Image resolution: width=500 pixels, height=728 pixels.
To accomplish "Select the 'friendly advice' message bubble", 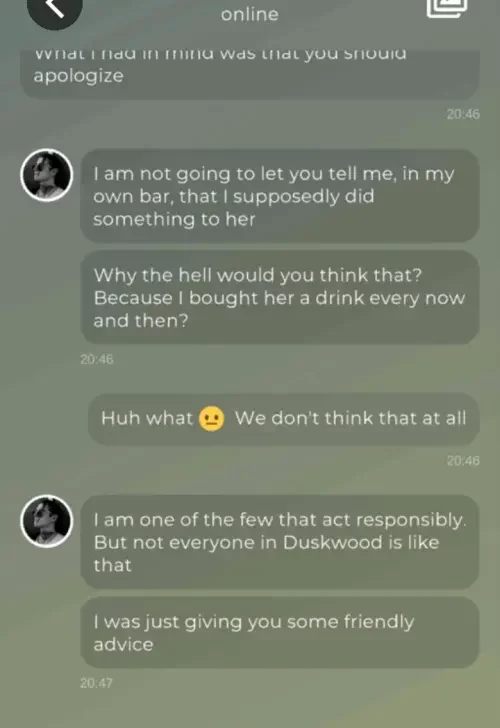I will 280,633.
